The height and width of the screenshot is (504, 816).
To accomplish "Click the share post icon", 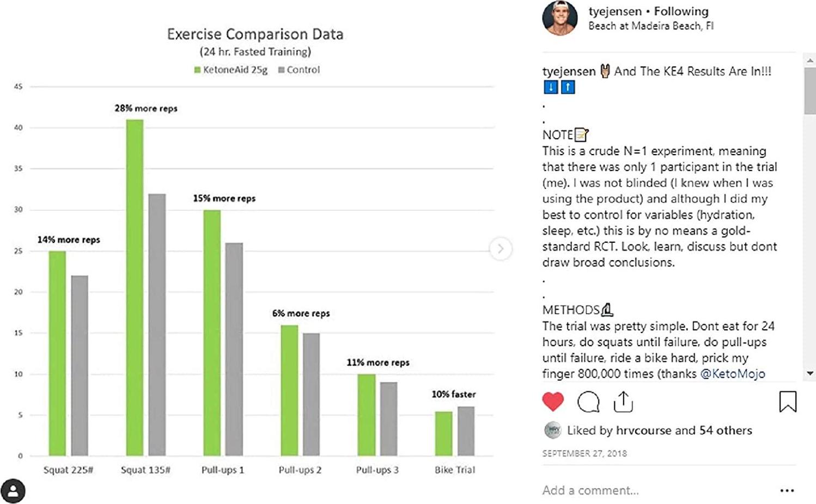I will coord(623,402).
